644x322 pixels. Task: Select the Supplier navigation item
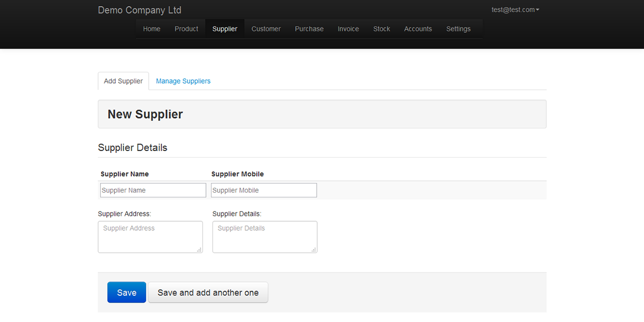(224, 28)
